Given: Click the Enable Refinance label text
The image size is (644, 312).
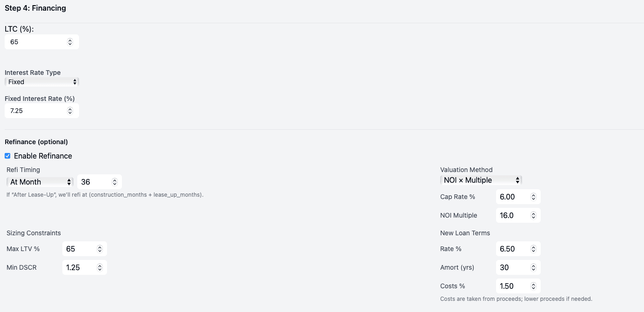Looking at the screenshot, I should 43,156.
